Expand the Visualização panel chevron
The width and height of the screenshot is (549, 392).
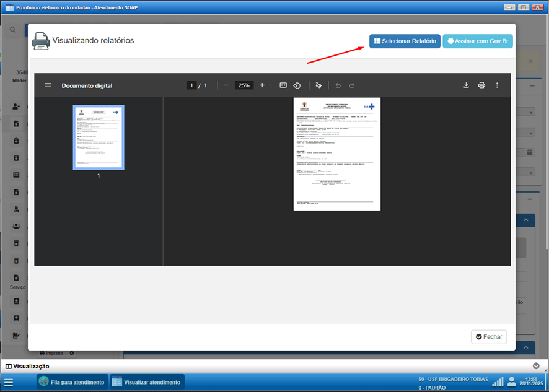click(536, 367)
